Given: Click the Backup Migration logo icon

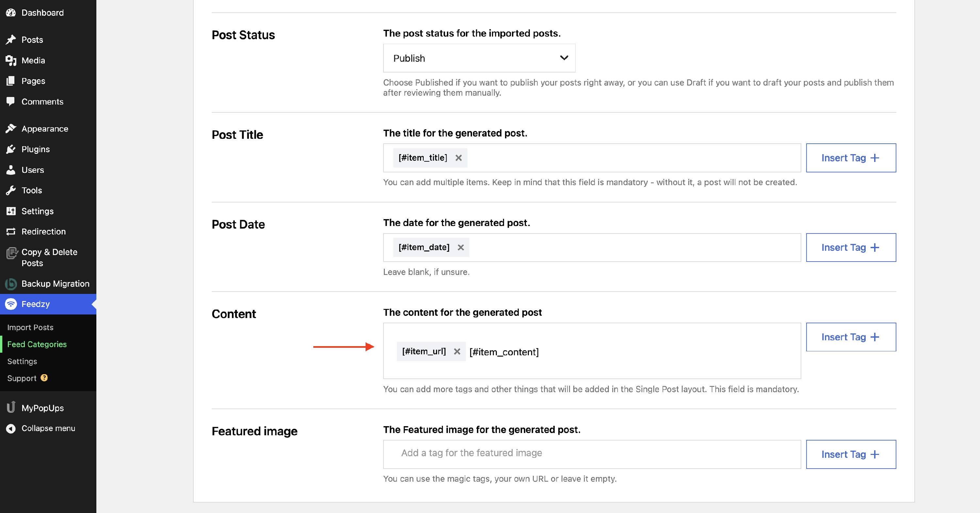Looking at the screenshot, I should tap(11, 283).
